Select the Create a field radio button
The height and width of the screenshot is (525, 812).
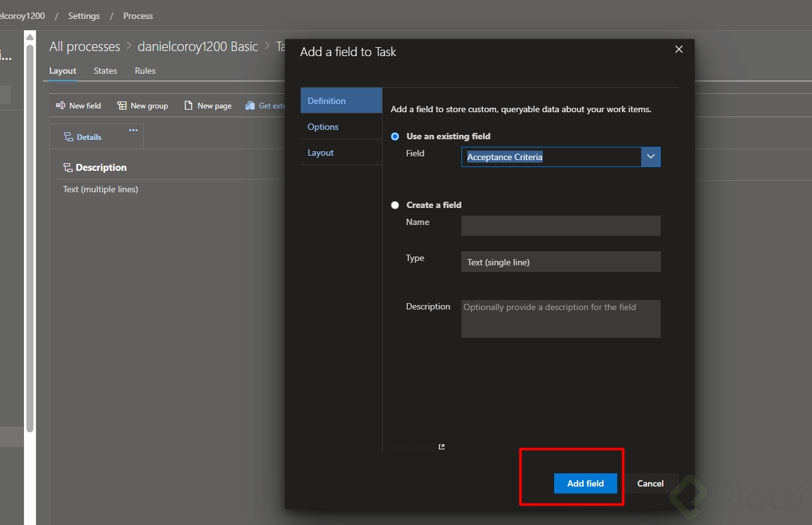[x=395, y=205]
